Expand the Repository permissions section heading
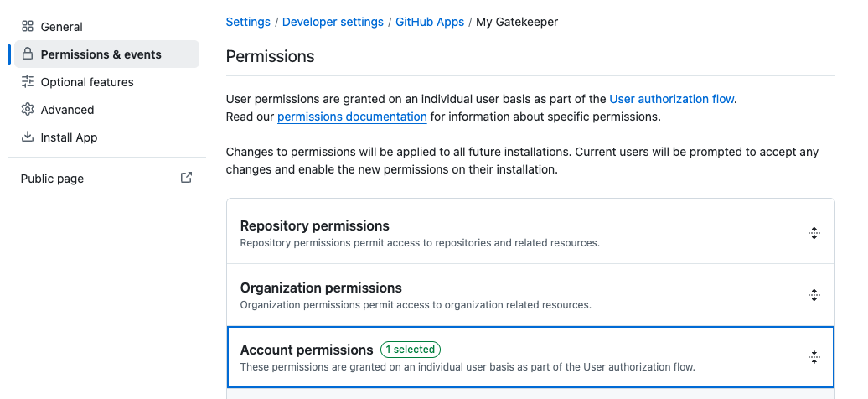The width and height of the screenshot is (868, 399). tap(314, 225)
